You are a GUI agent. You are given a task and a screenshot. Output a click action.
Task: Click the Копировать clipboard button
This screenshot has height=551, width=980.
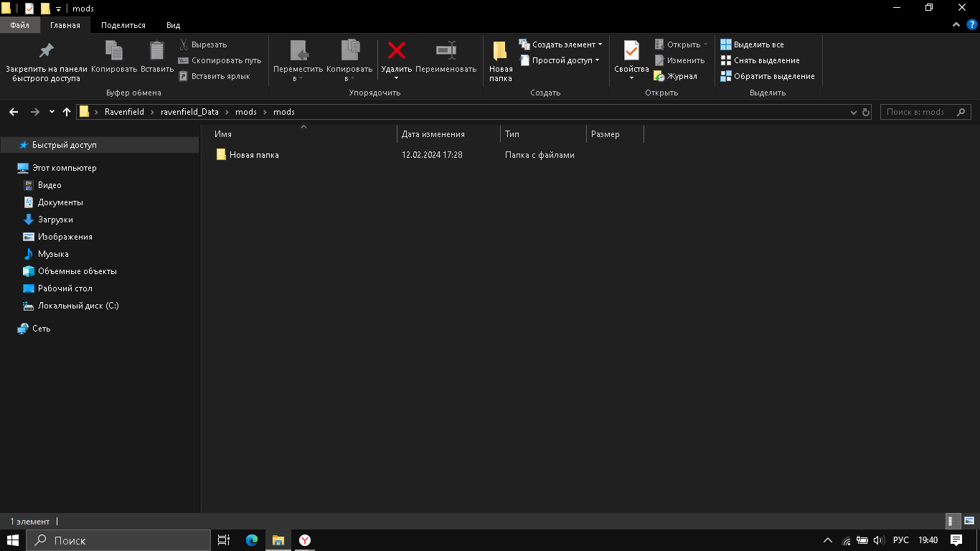114,57
